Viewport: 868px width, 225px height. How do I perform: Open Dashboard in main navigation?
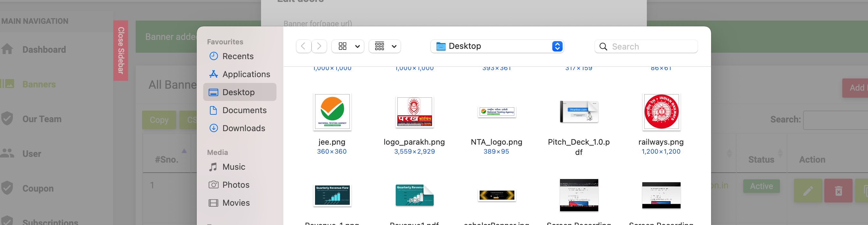(x=44, y=50)
